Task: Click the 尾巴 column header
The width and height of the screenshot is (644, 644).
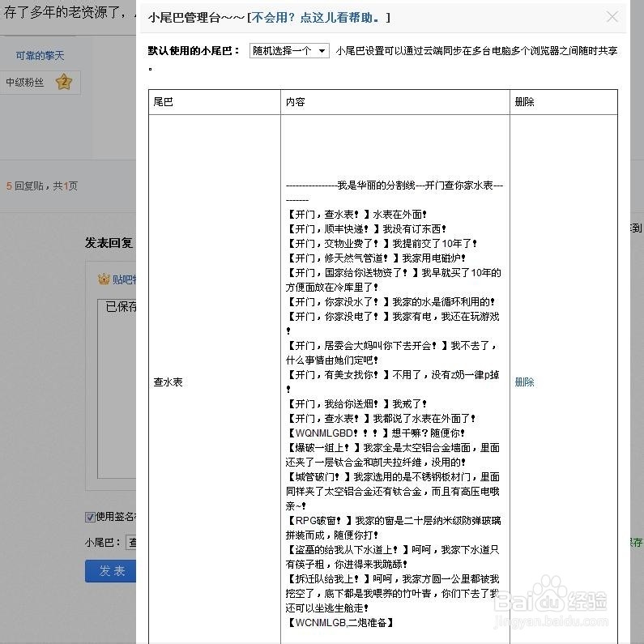Action: [x=163, y=102]
